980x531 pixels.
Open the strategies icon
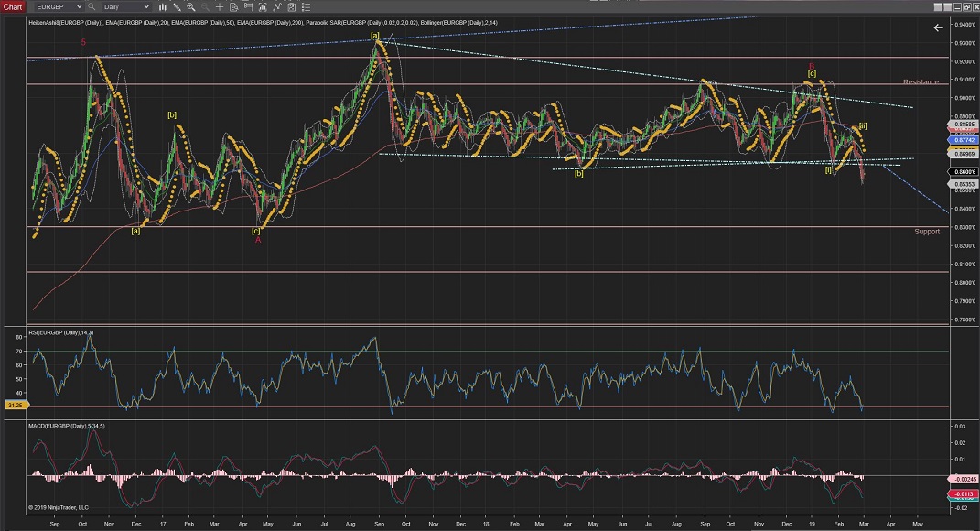[x=291, y=7]
